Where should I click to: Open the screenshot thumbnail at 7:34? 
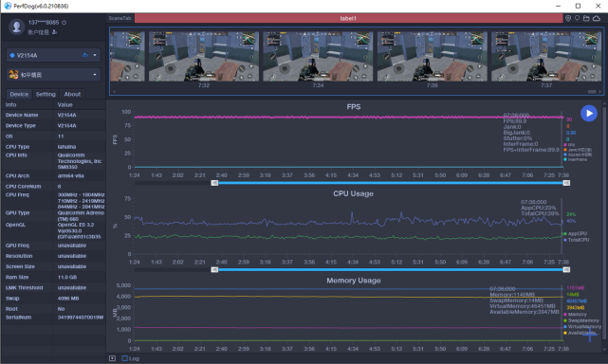pyautogui.click(x=318, y=57)
